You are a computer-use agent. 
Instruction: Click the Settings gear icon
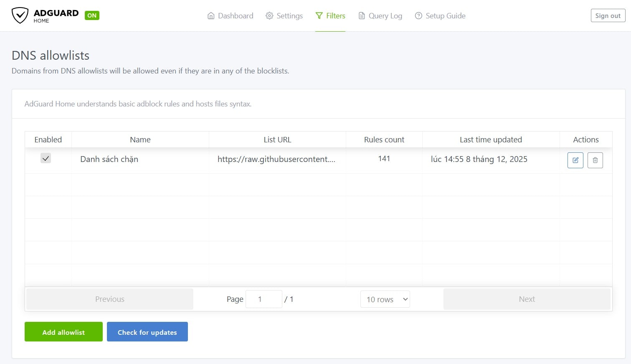pyautogui.click(x=269, y=16)
